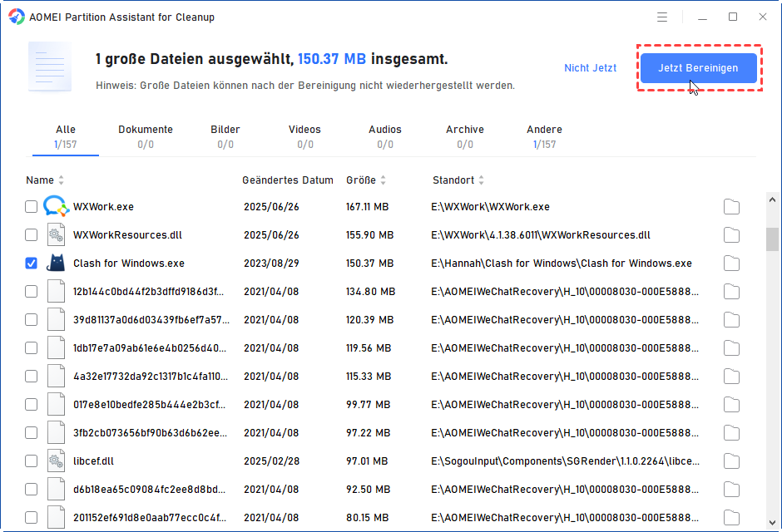Click file icon of 201152ef691d8e0aab77ecc0c4f

pyautogui.click(x=56, y=517)
